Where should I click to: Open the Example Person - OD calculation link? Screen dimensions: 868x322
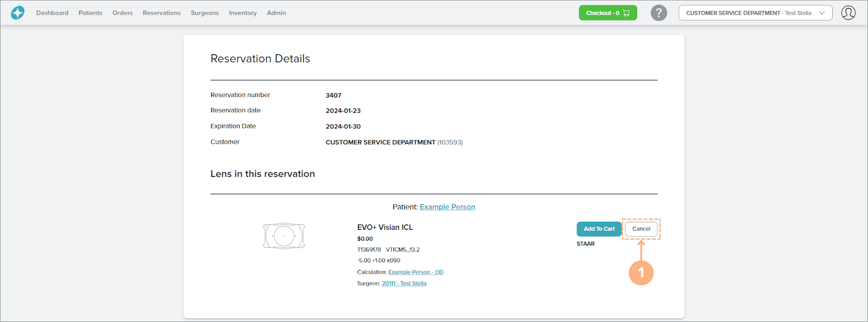(416, 272)
